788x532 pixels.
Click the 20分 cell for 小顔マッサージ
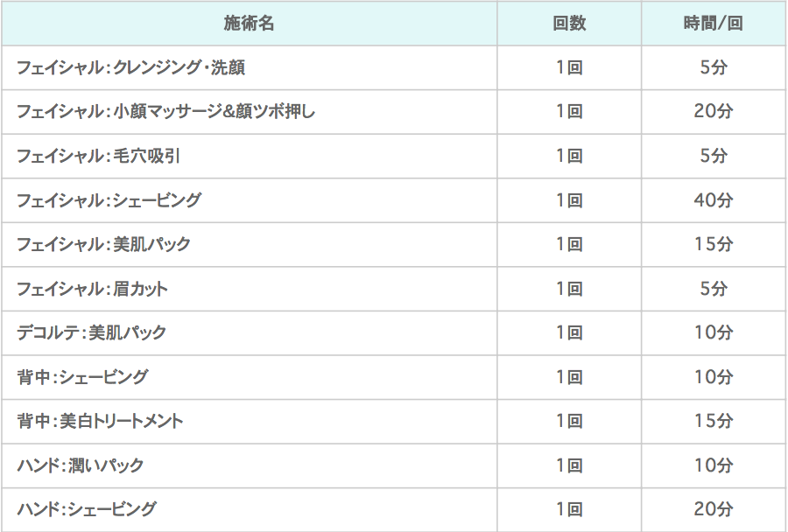click(714, 111)
